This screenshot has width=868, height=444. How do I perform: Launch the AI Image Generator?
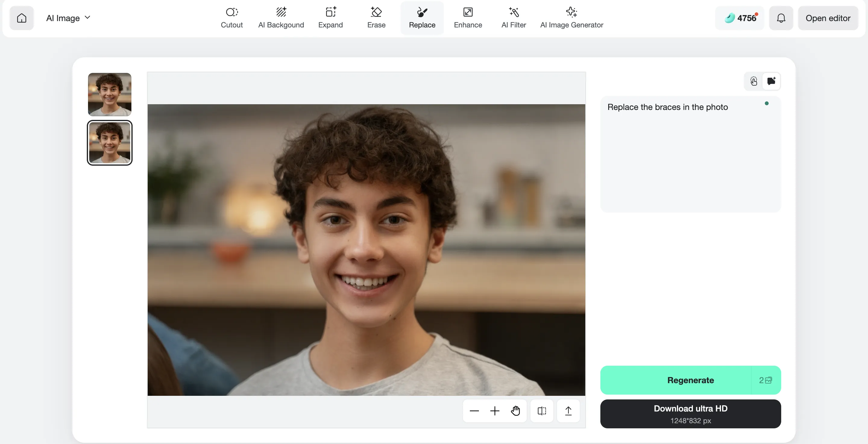pos(572,17)
